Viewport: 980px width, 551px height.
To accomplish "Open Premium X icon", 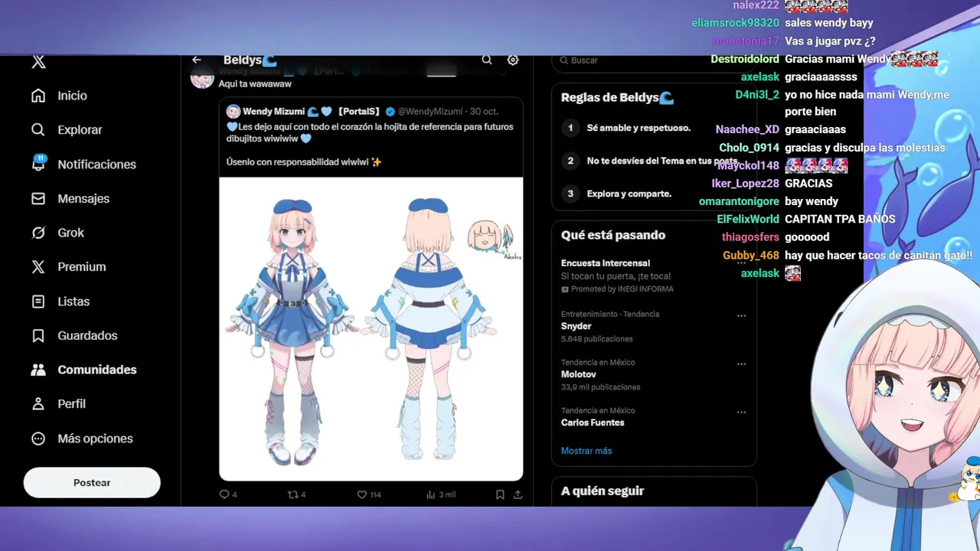I will click(38, 267).
